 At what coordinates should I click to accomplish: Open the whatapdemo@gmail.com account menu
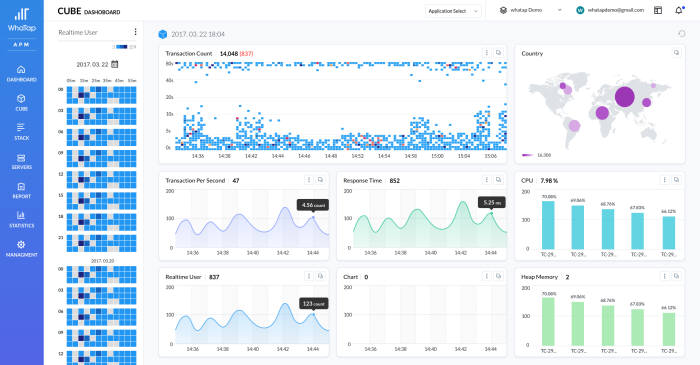point(610,10)
